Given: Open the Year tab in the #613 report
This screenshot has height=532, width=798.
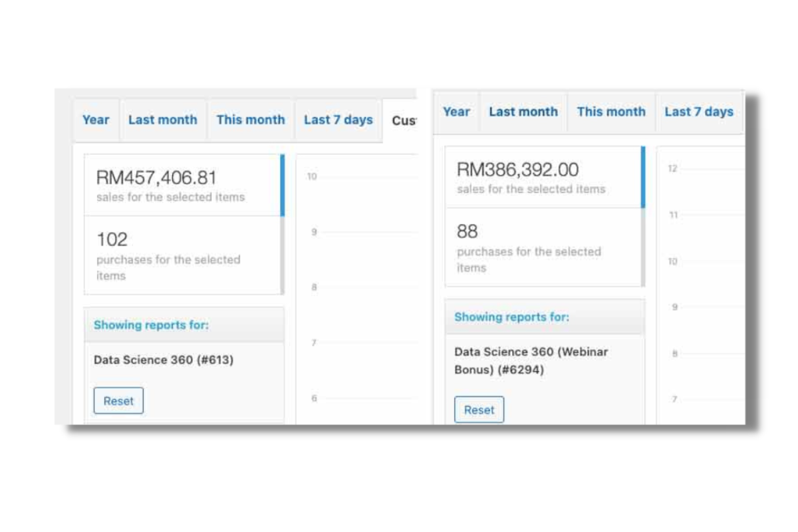Looking at the screenshot, I should pos(96,120).
